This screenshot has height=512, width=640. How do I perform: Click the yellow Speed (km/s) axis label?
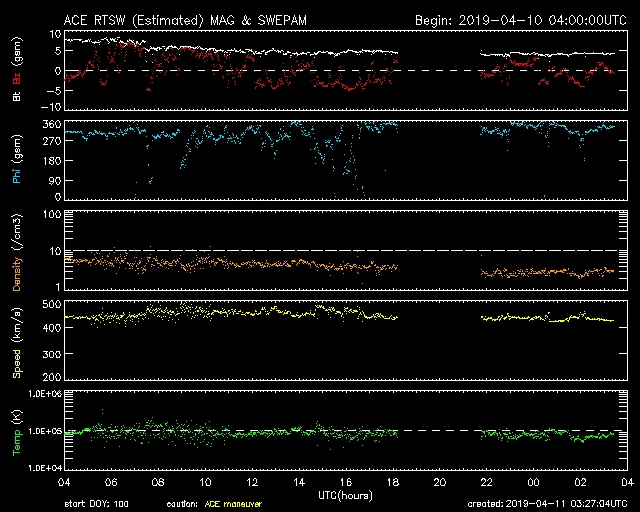[19, 346]
